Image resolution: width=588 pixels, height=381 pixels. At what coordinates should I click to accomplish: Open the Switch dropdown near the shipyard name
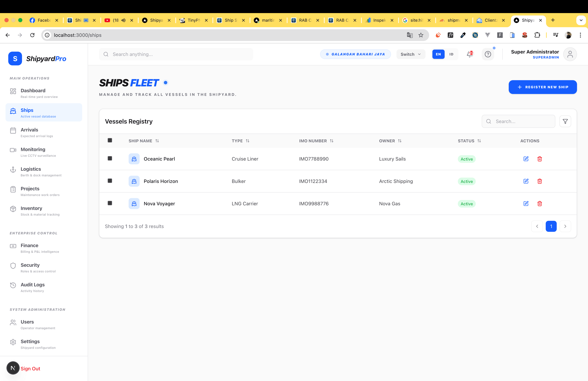(411, 54)
